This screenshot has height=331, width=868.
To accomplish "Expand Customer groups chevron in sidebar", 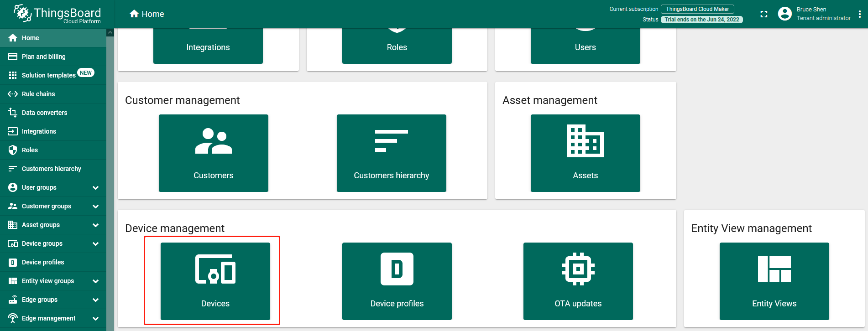I will [x=95, y=207].
